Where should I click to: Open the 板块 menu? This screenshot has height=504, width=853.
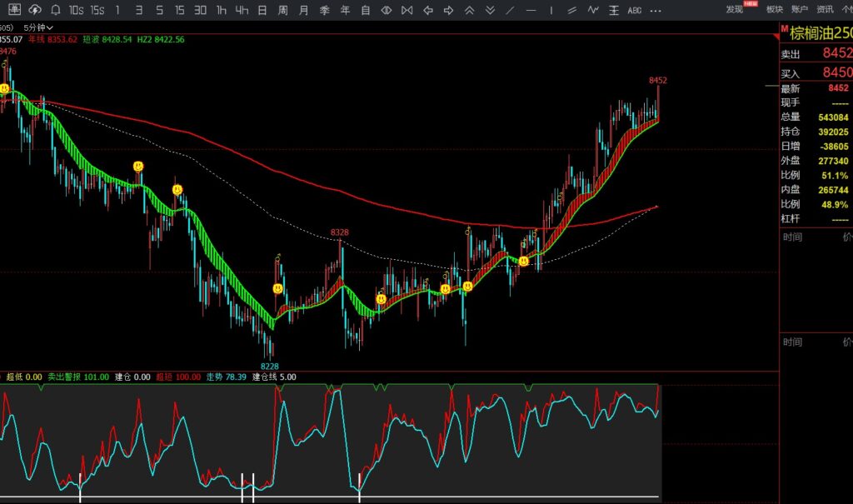(x=775, y=9)
